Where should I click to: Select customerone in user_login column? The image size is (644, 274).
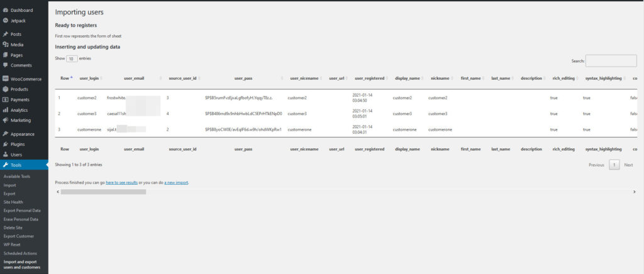tap(89, 129)
